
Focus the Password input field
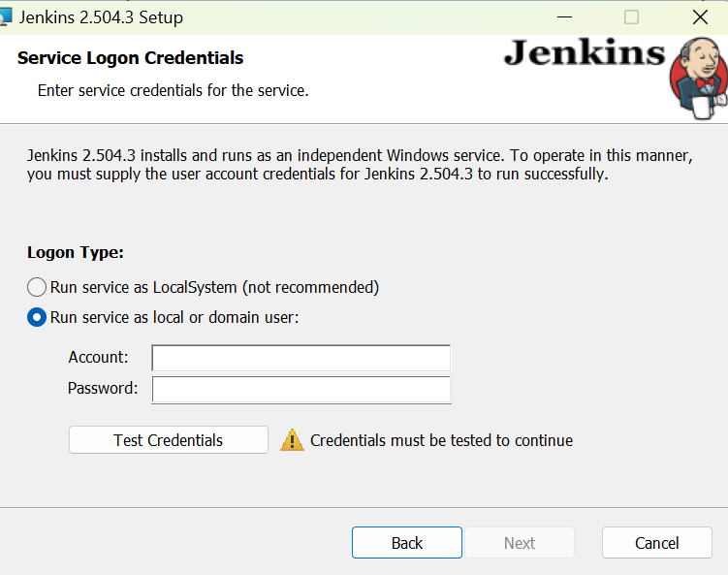(301, 389)
